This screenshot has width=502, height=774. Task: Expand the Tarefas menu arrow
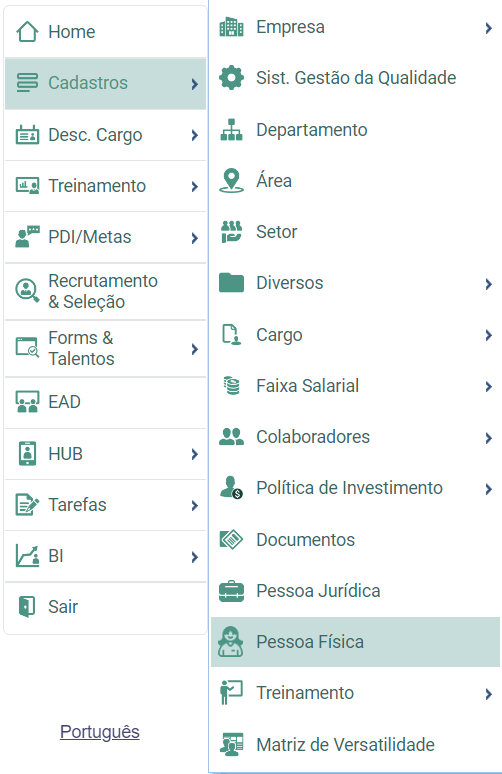tap(194, 505)
